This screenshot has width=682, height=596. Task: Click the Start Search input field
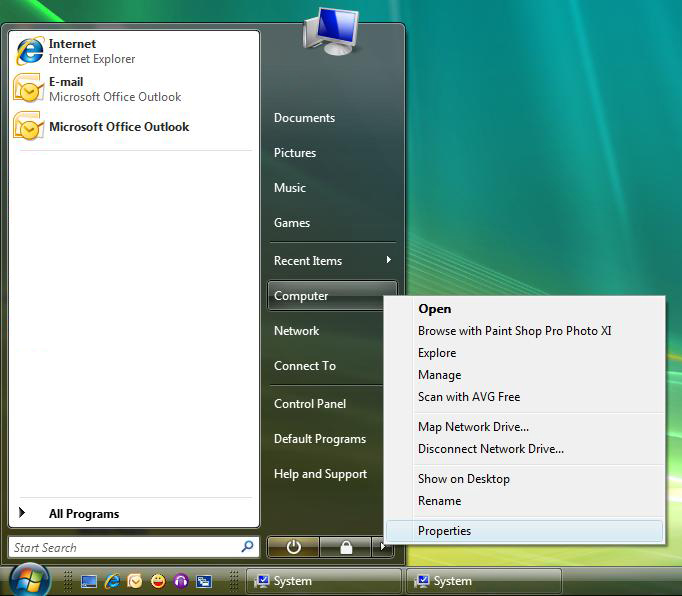tap(134, 547)
